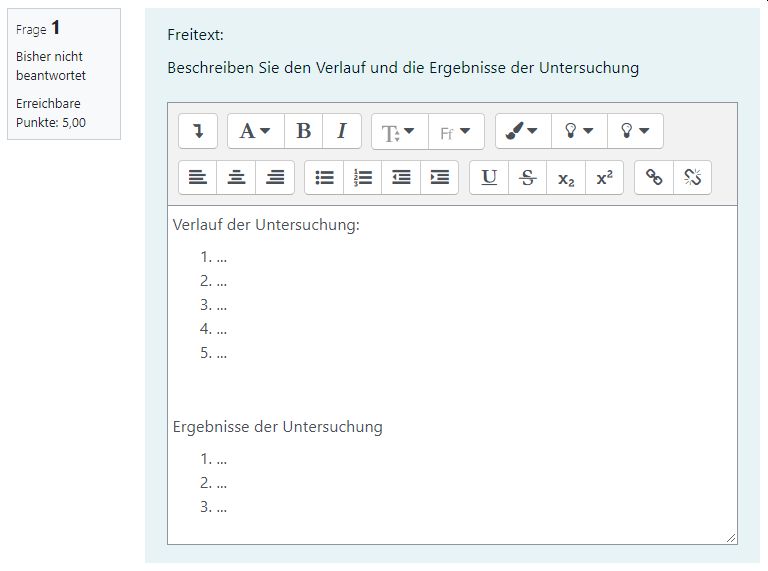The height and width of the screenshot is (571, 768).
Task: Center align the text
Action: point(236,177)
